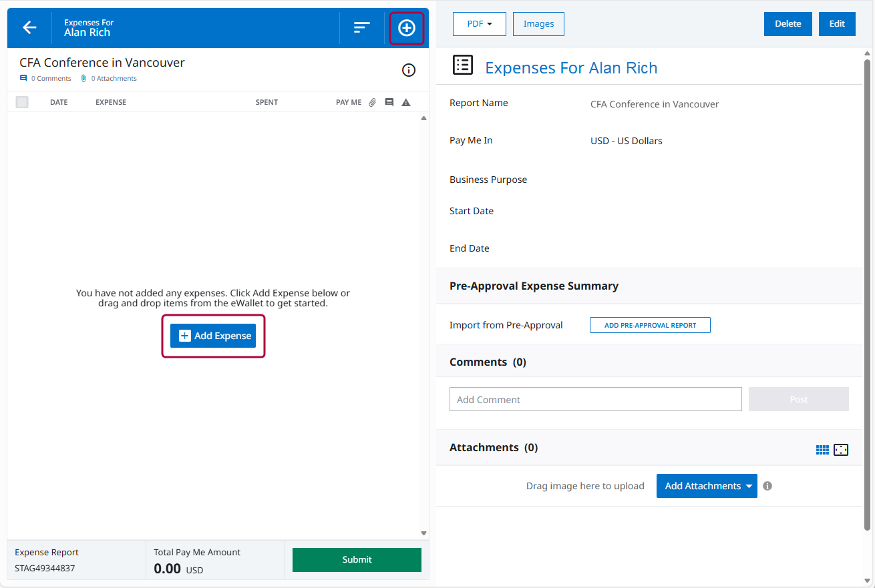Click the Add Comment text field

click(595, 399)
